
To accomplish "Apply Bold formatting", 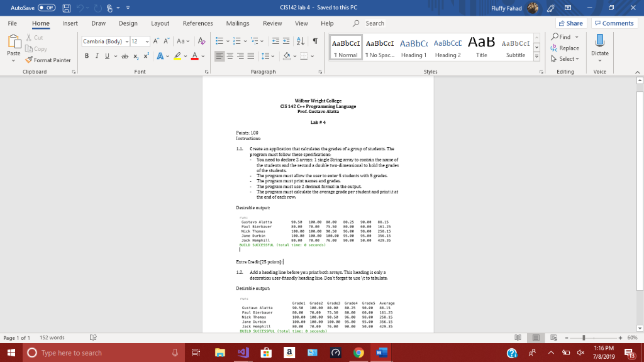I will [x=87, y=56].
